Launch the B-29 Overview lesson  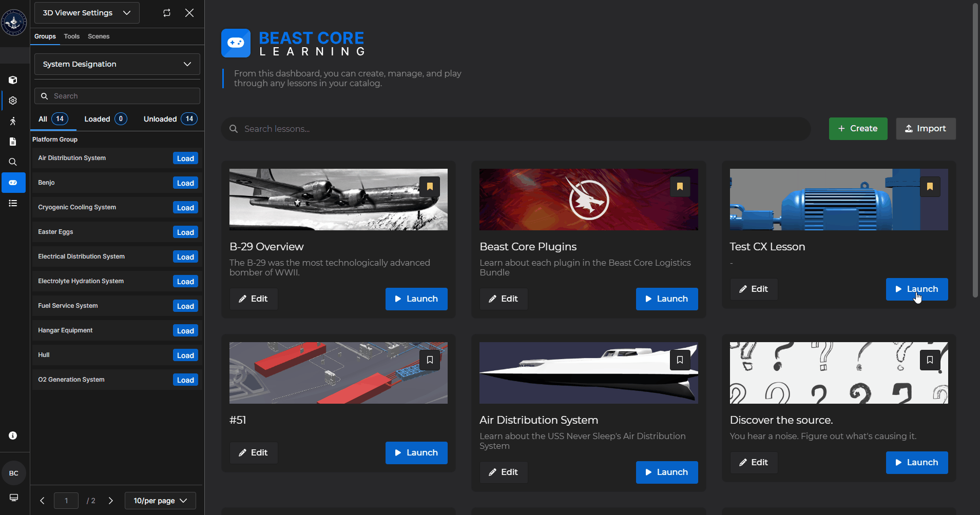[x=416, y=299]
